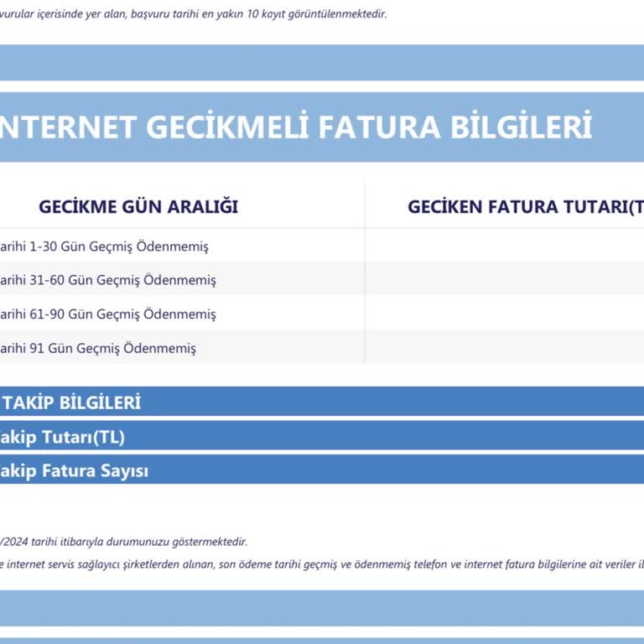Click the GECİKME GÜN ARALIĞI column header
644x644 pixels.
click(x=138, y=206)
